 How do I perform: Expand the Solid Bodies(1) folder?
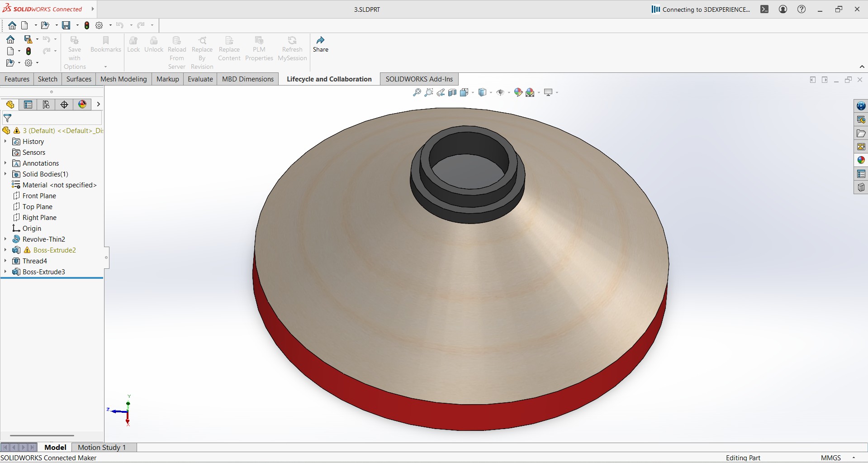[x=5, y=174]
